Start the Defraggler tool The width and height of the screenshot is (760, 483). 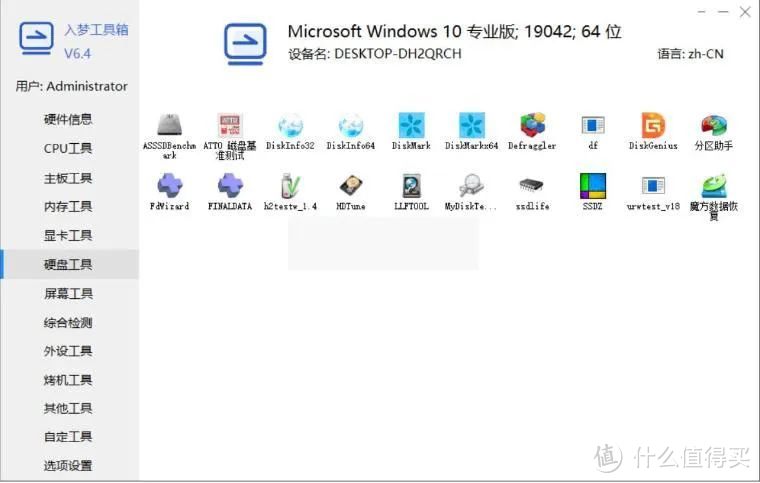pyautogui.click(x=532, y=132)
